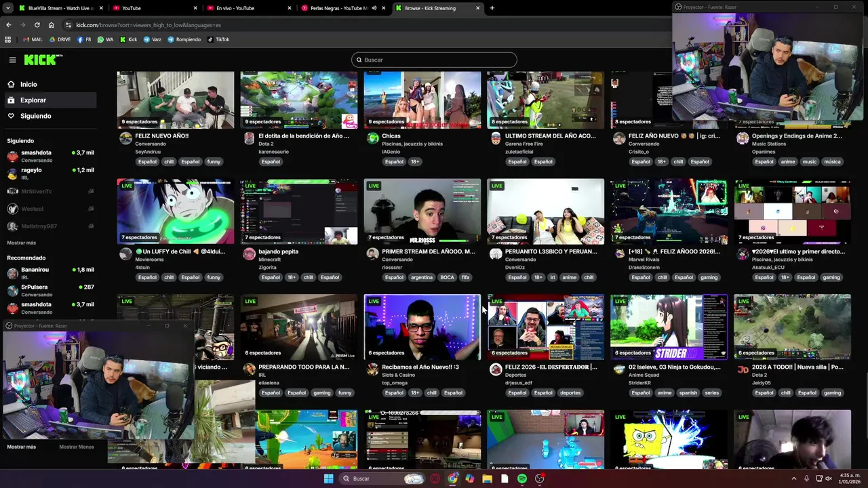Open the tab search dropdown arrow
This screenshot has width=868, height=488.
pos(7,8)
